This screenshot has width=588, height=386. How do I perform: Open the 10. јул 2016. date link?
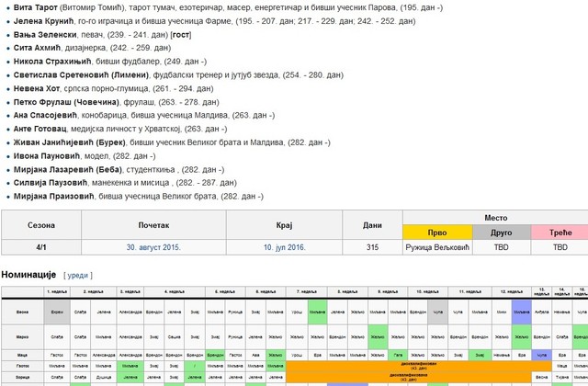284,247
